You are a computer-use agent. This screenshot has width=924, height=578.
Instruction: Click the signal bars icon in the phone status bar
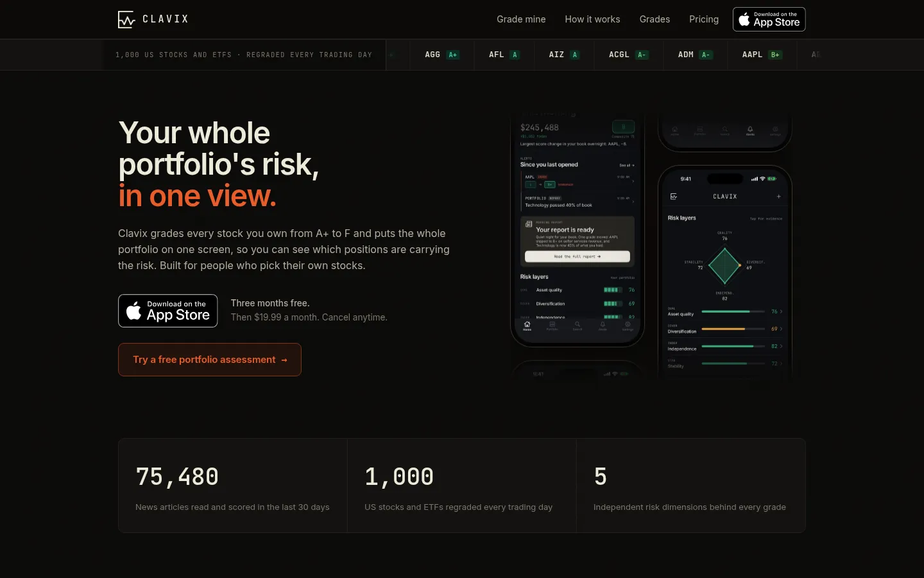(755, 179)
